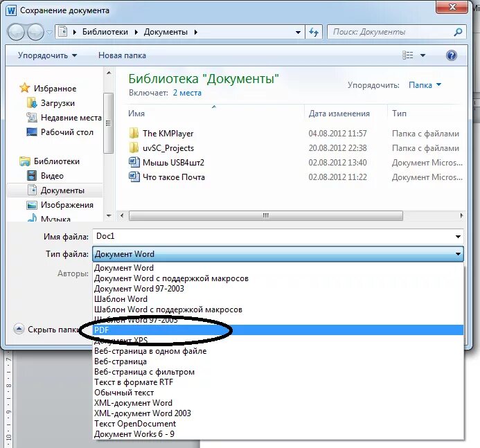The width and height of the screenshot is (480, 448).
Task: Click the document icon in address bar
Action: click(63, 32)
